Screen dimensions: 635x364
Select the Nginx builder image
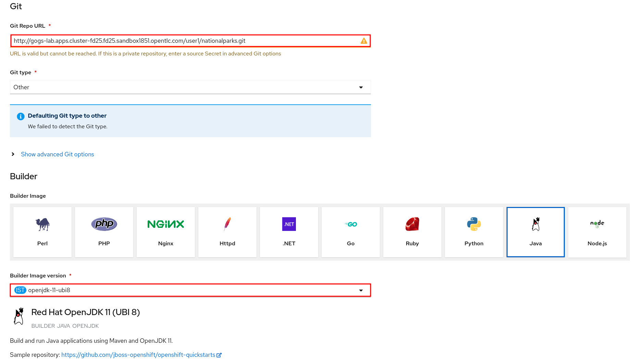point(166,232)
